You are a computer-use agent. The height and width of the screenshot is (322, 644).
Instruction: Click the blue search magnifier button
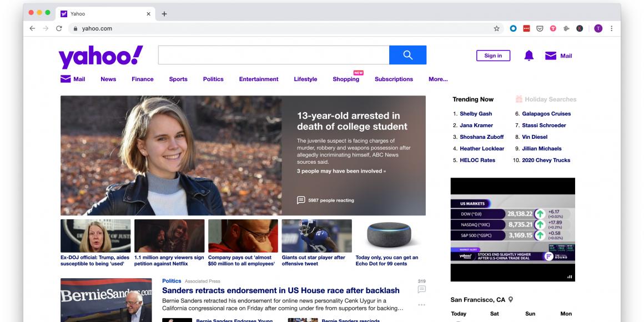[x=407, y=55]
